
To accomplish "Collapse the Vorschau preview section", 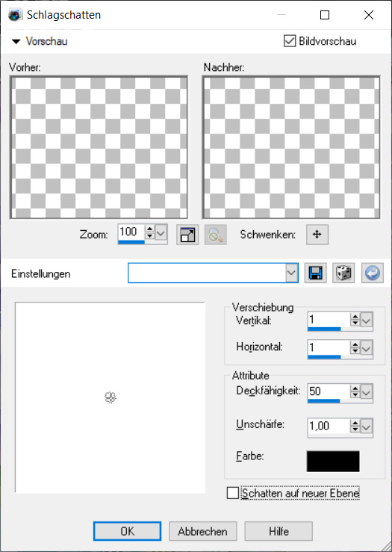I will coord(16,42).
